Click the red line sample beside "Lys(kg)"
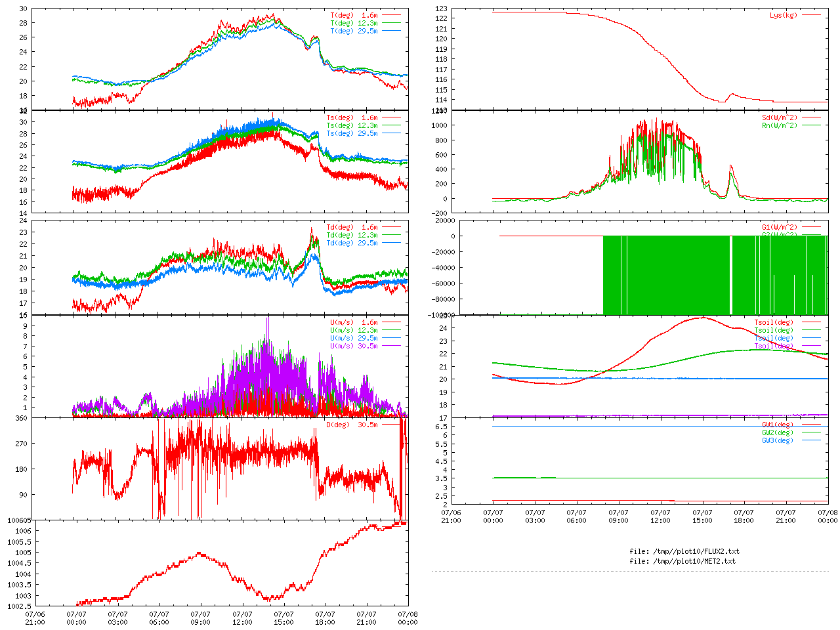The image size is (840, 630). click(x=811, y=15)
